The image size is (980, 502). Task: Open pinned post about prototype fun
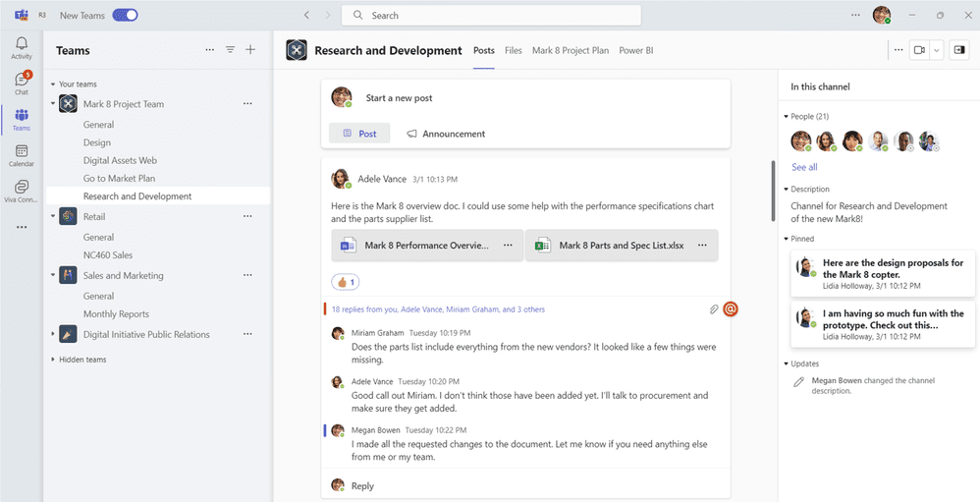883,324
